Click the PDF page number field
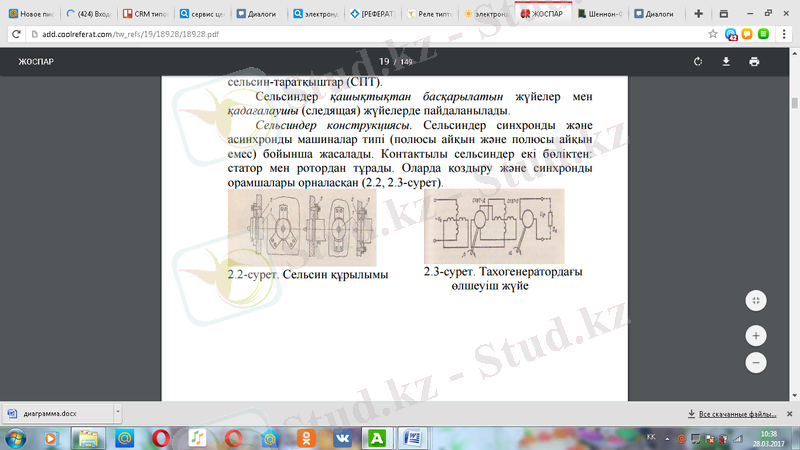The width and height of the screenshot is (800, 450). 384,62
